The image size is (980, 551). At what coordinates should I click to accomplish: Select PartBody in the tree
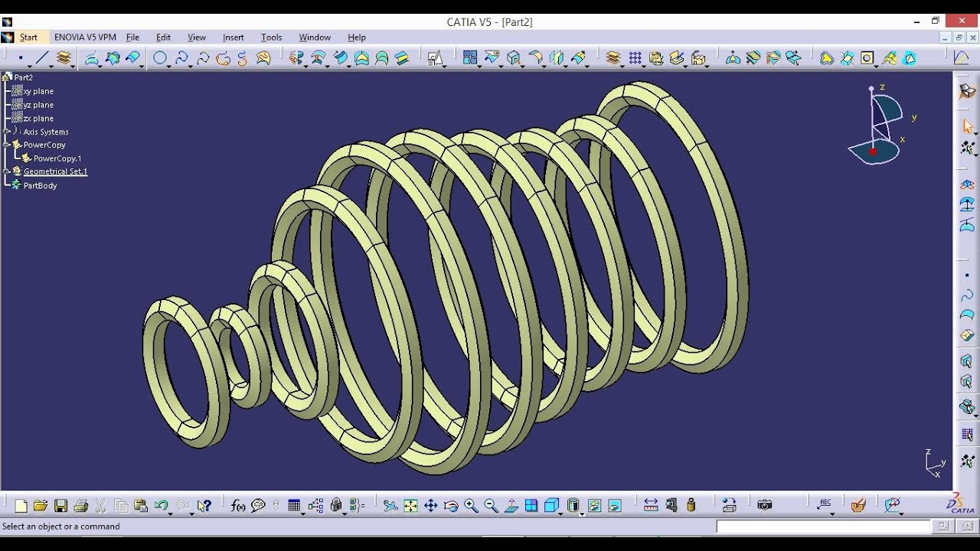click(40, 185)
